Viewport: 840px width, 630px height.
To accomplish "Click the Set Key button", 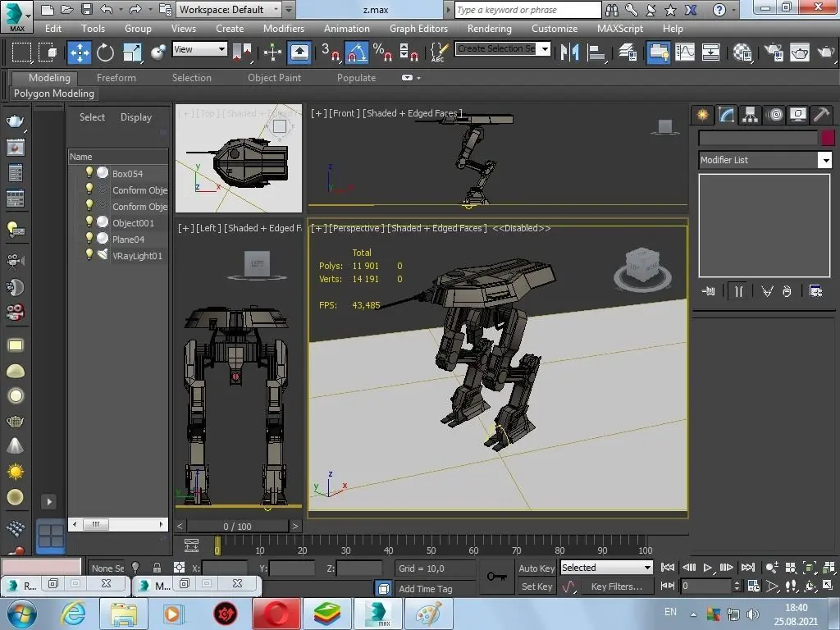I will coord(536,587).
